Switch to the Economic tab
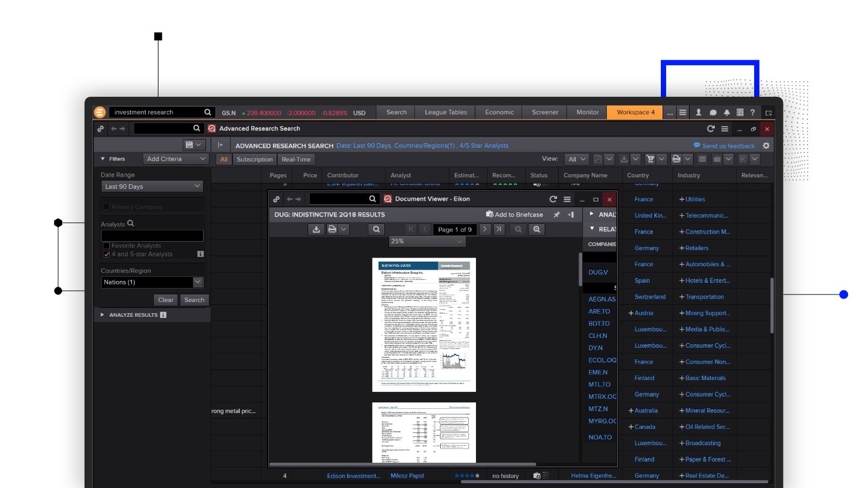Screen dimensions: 868x488 tap(499, 112)
